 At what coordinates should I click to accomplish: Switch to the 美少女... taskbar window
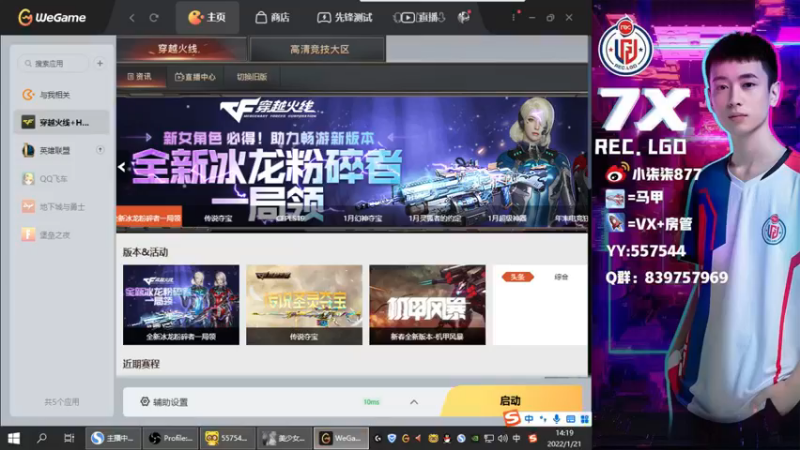click(284, 438)
